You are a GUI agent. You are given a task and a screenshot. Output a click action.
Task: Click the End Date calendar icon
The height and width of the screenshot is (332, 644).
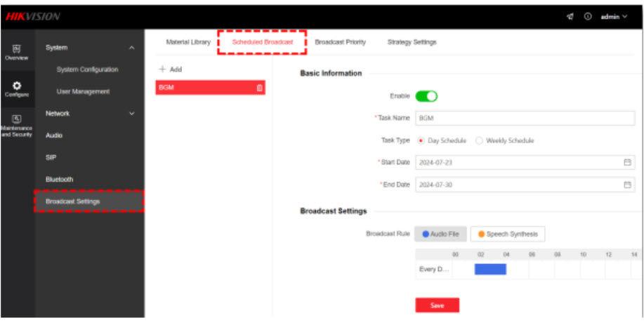click(627, 185)
